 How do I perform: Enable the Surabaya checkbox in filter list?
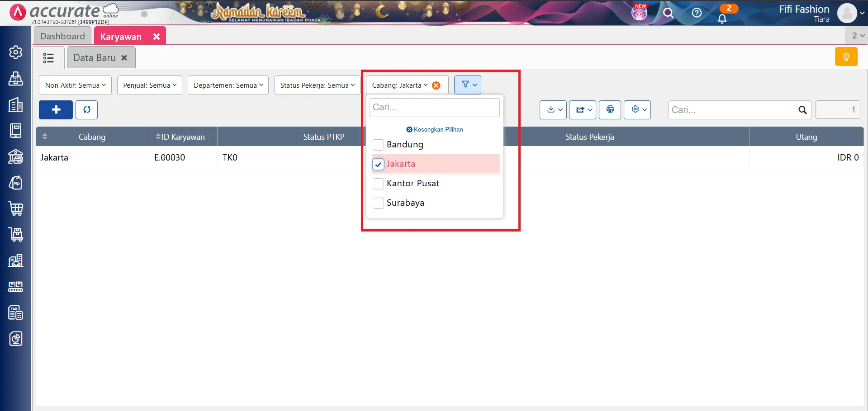point(378,203)
